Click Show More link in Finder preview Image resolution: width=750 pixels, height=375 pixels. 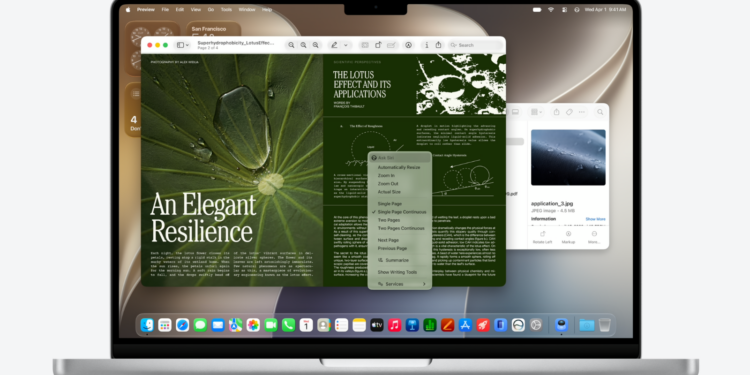(596, 219)
